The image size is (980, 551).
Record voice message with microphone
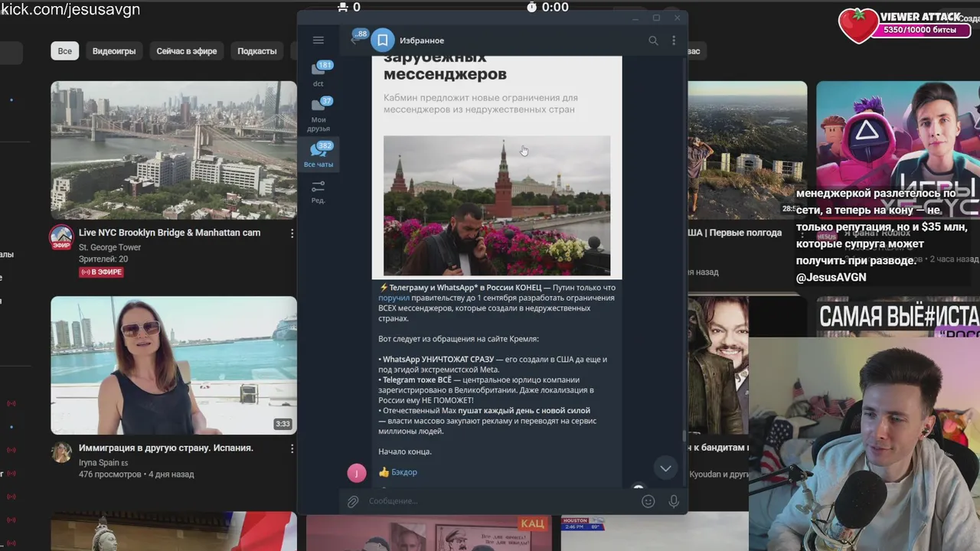tap(674, 501)
